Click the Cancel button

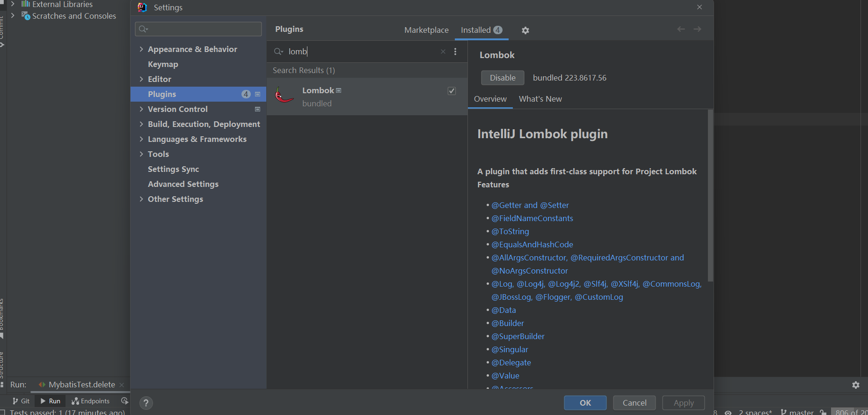[x=635, y=403]
